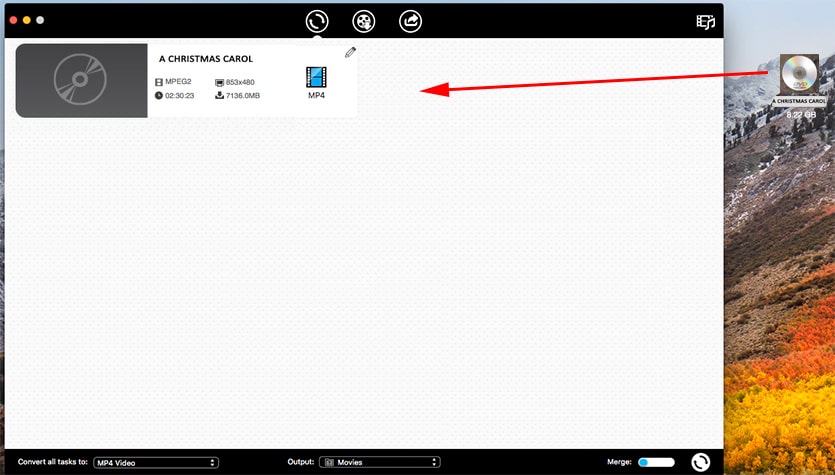Click the 7136.0MB file size value
Screen dimensions: 835x475
(243, 96)
